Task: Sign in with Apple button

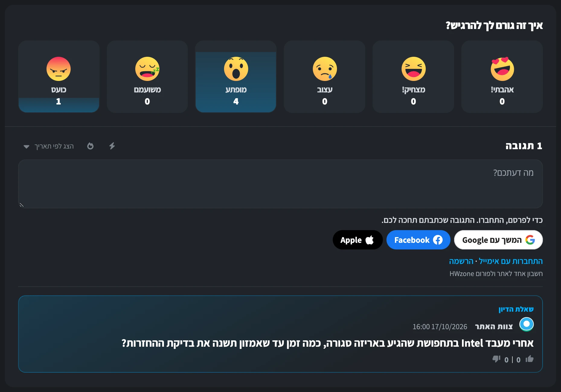Action: [357, 240]
